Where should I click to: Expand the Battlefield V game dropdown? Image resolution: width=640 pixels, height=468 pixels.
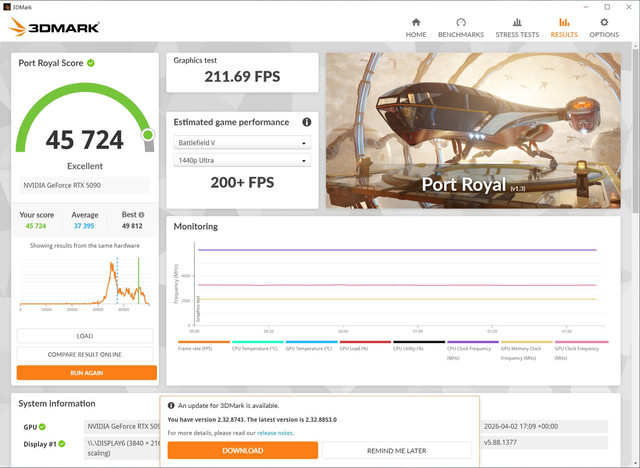242,143
